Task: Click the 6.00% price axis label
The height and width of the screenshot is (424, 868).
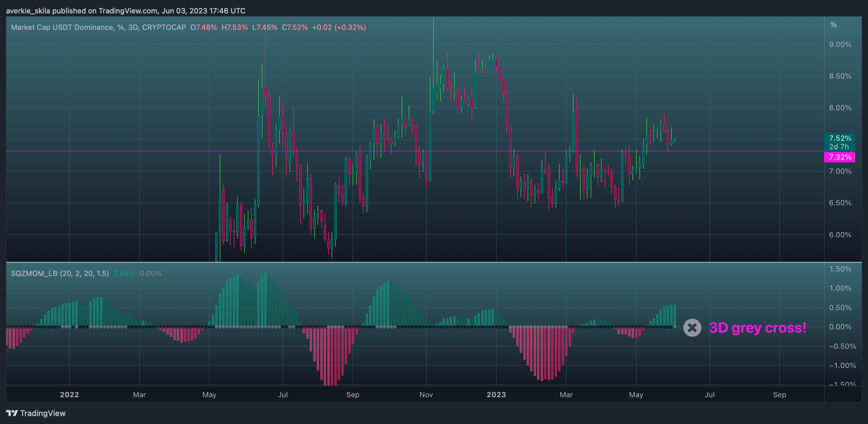Action: (840, 235)
